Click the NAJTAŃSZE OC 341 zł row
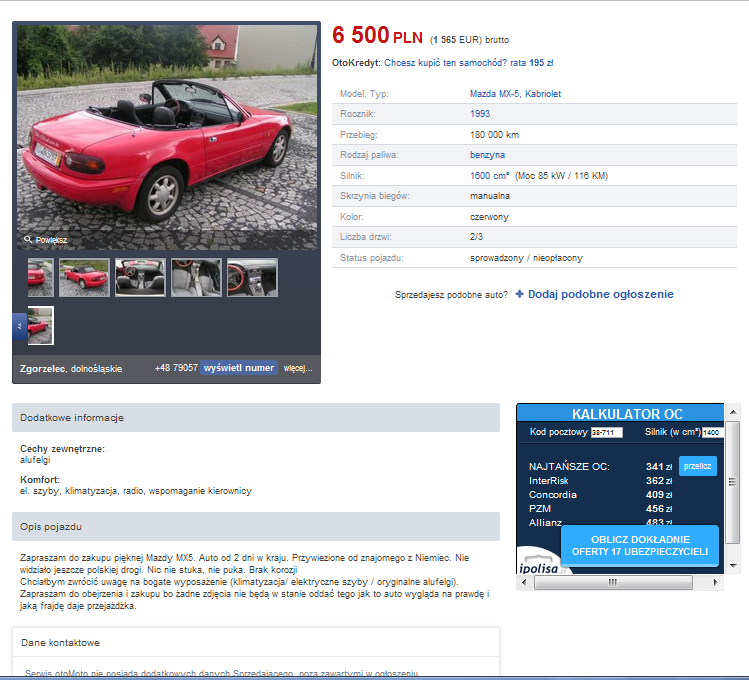This screenshot has height=680, width=749. 600,467
